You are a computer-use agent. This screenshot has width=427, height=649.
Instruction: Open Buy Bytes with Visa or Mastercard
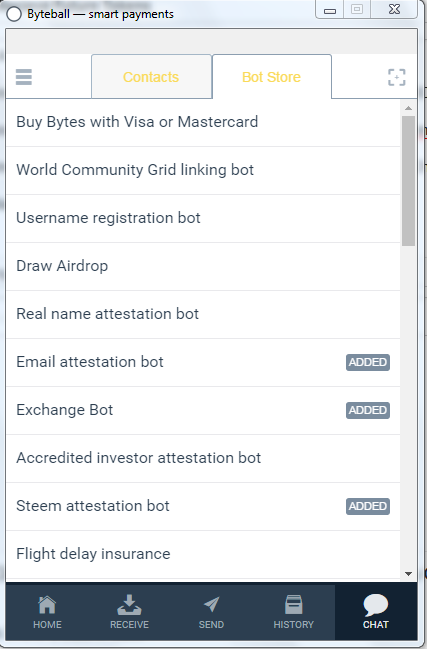pyautogui.click(x=203, y=123)
